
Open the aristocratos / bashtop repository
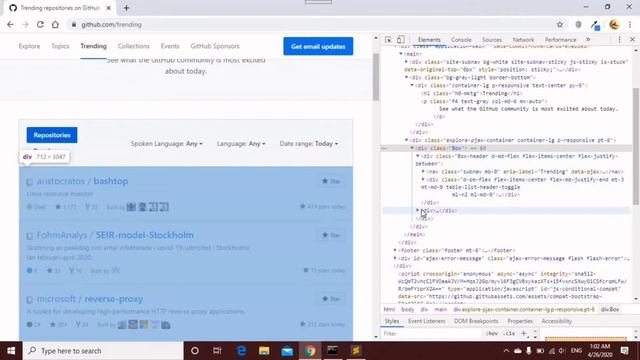(82, 181)
